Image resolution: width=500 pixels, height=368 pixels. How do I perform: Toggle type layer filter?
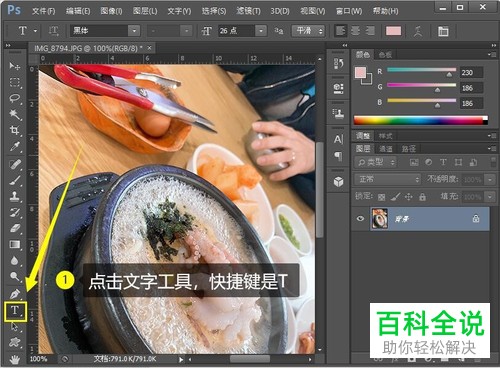pyautogui.click(x=443, y=162)
